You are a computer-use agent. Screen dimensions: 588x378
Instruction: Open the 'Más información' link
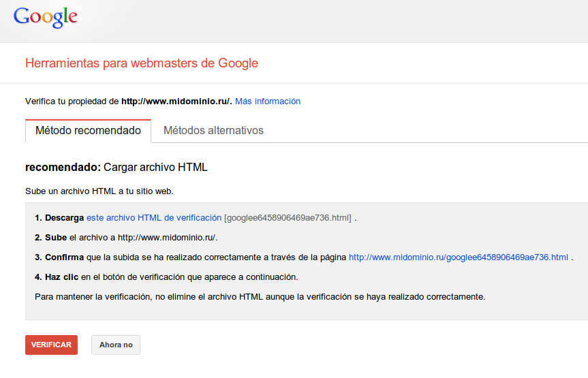(x=268, y=101)
